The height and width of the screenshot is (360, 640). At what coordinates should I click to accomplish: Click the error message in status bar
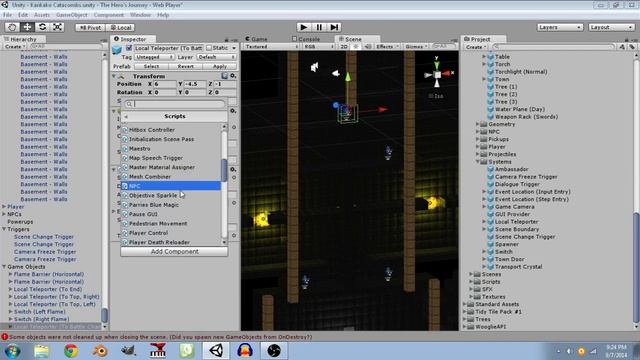pyautogui.click(x=160, y=337)
